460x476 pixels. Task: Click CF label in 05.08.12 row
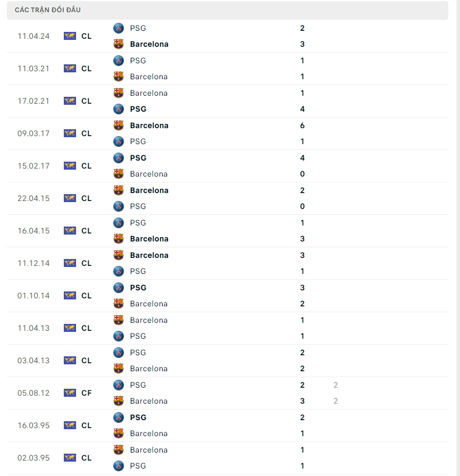pos(87,393)
